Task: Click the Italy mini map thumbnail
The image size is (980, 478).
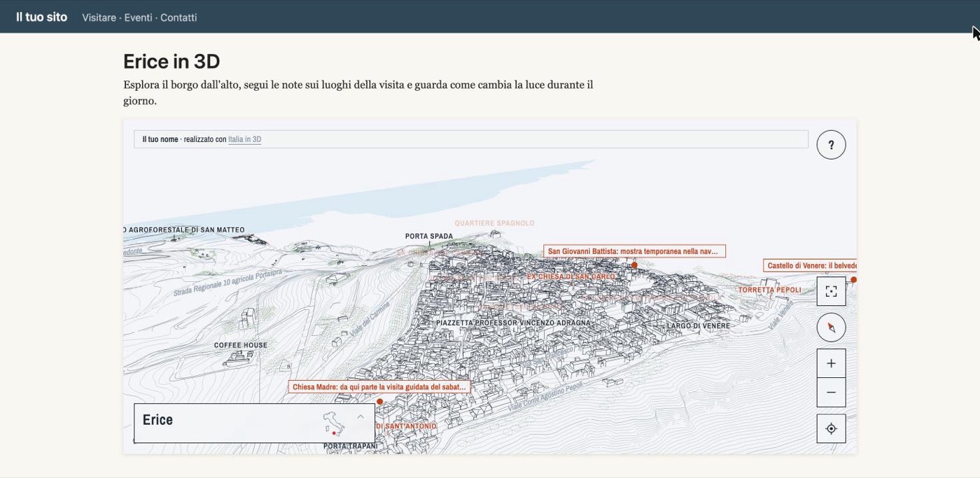Action: 333,423
